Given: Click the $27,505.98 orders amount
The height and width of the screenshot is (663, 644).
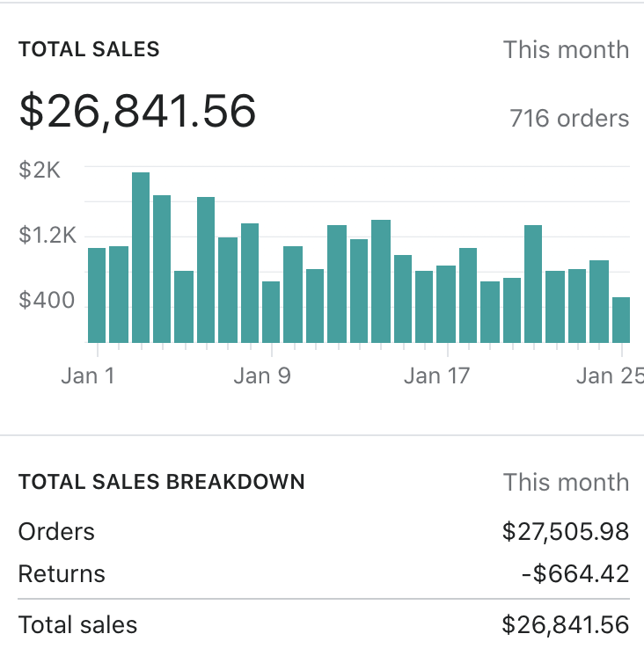Looking at the screenshot, I should pyautogui.click(x=566, y=531).
